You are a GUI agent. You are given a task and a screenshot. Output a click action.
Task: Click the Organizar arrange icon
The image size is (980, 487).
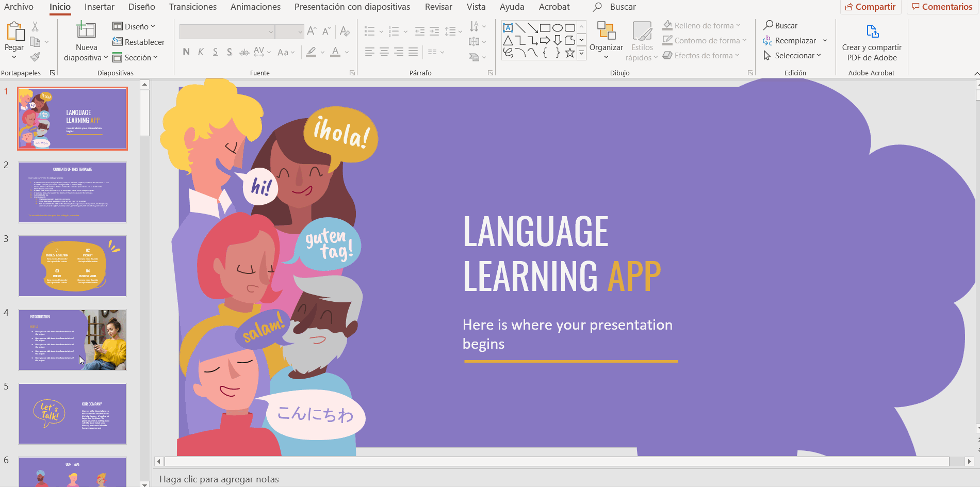click(x=607, y=31)
